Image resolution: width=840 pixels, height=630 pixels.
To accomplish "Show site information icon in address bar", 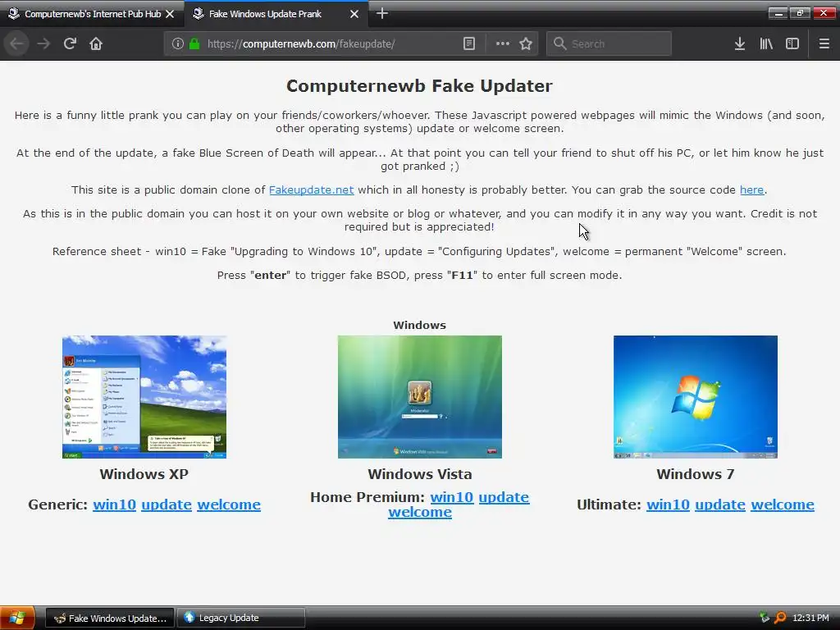I will coord(178,44).
